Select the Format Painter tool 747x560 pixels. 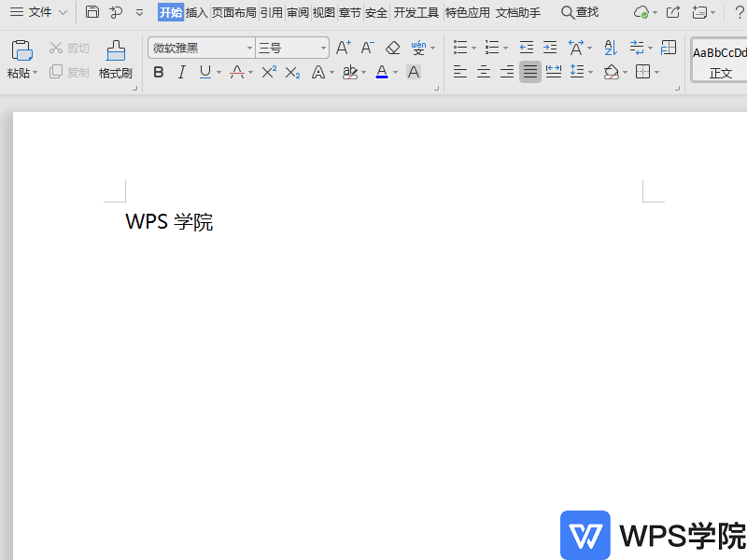(114, 59)
